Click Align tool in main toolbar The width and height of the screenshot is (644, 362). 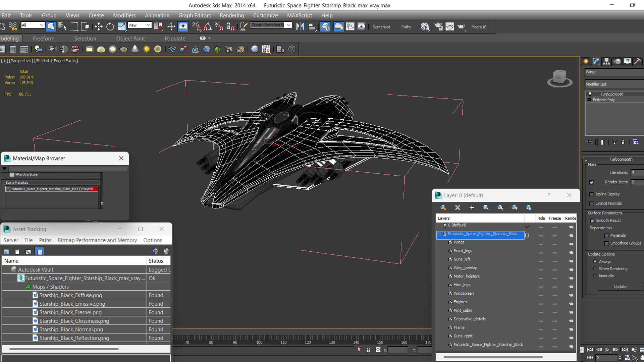click(312, 26)
